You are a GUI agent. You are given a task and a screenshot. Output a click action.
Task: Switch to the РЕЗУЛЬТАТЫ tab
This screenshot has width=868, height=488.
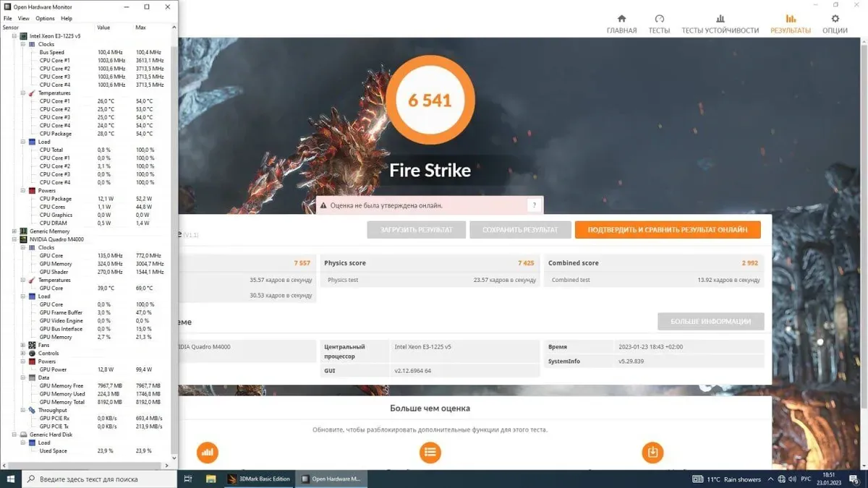pyautogui.click(x=791, y=24)
